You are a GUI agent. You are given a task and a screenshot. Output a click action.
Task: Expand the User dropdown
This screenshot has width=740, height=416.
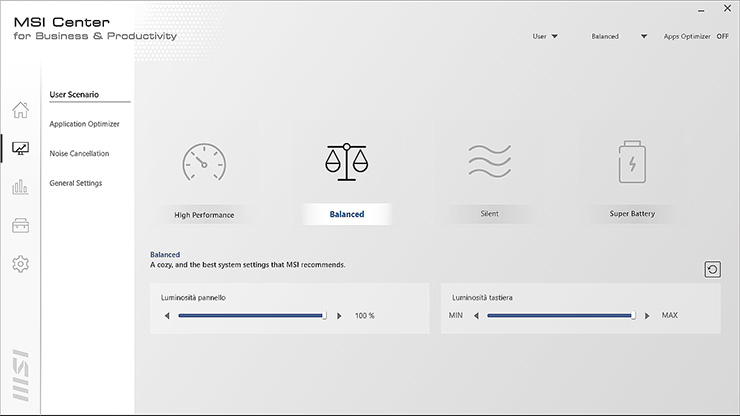[545, 36]
